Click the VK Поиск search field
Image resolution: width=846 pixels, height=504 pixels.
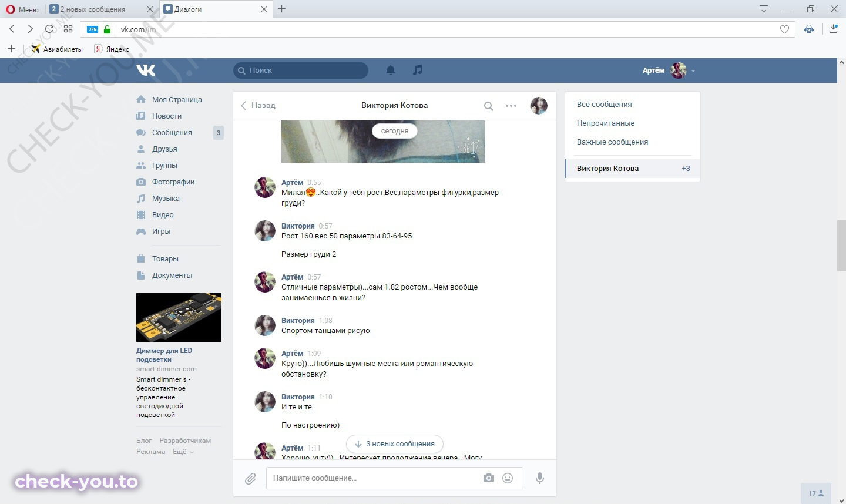coord(301,70)
